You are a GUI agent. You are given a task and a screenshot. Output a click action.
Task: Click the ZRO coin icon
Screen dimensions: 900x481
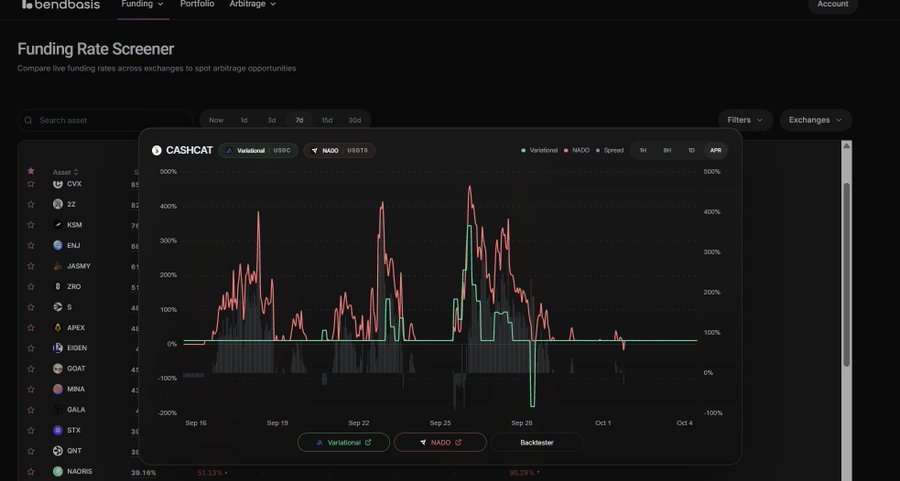pos(57,286)
